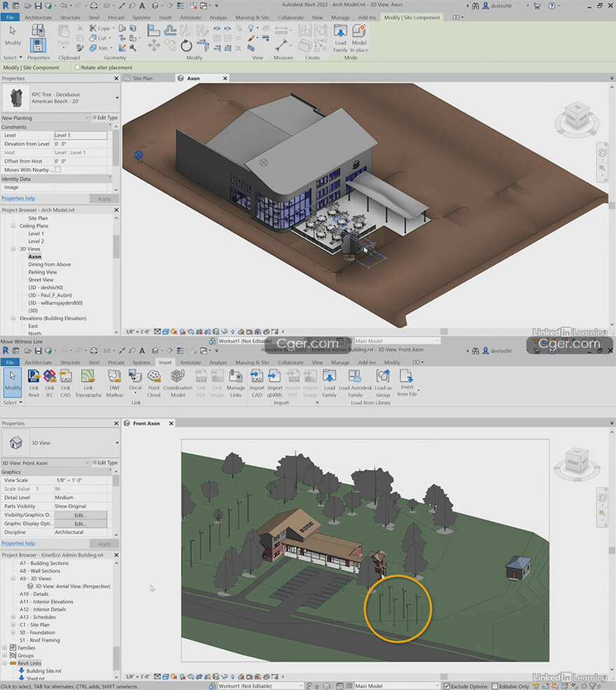
Task: Toggle the Moves With Nearby checkbox
Action: [57, 169]
